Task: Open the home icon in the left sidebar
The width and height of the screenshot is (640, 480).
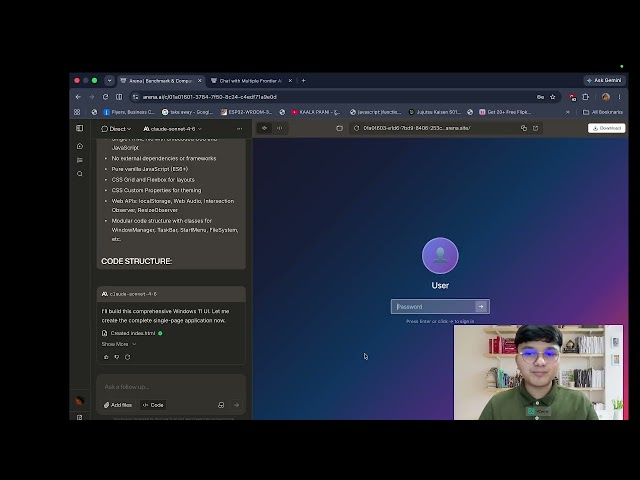Action: pyautogui.click(x=80, y=146)
